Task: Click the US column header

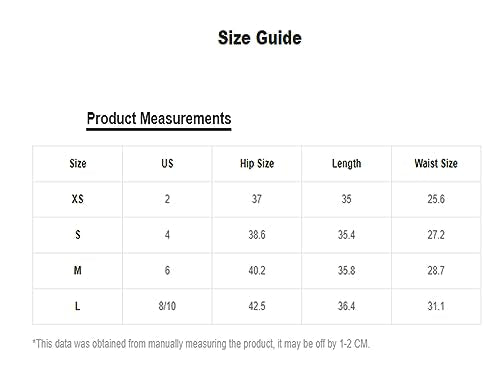Action: (x=167, y=164)
